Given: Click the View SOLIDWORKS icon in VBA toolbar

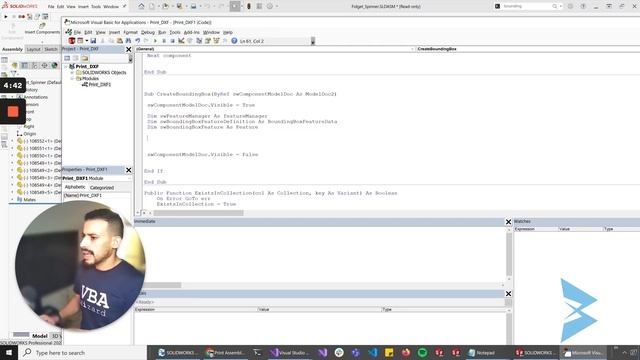Looking at the screenshot, I should click(72, 41).
